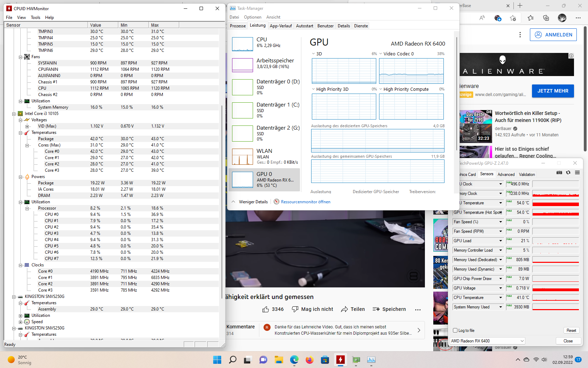The height and width of the screenshot is (368, 588).
Task: Open taskbar Search
Action: [x=232, y=360]
